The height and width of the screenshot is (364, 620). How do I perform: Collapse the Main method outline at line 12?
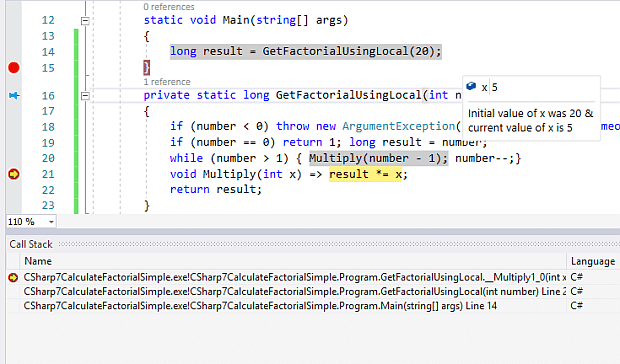pyautogui.click(x=85, y=21)
